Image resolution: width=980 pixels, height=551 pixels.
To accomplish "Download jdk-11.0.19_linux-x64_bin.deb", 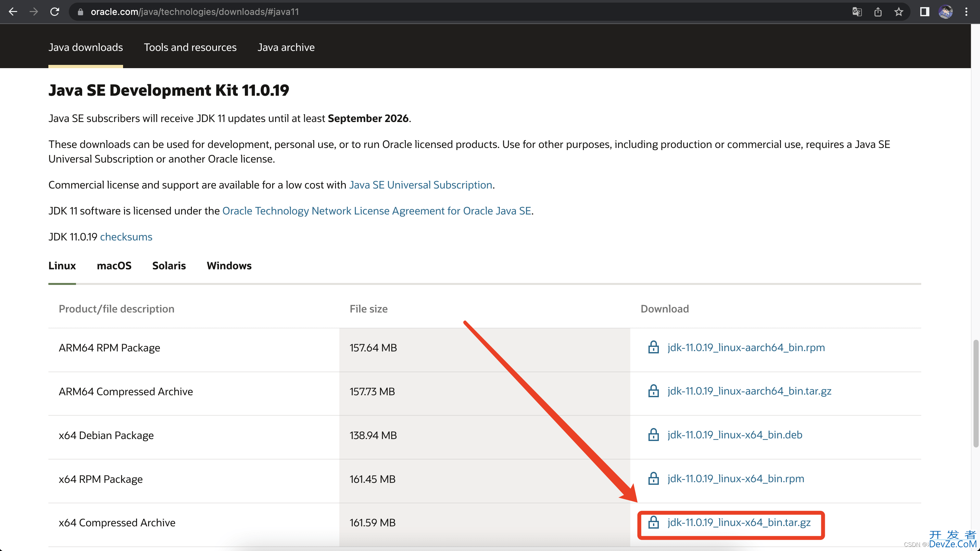I will click(735, 435).
